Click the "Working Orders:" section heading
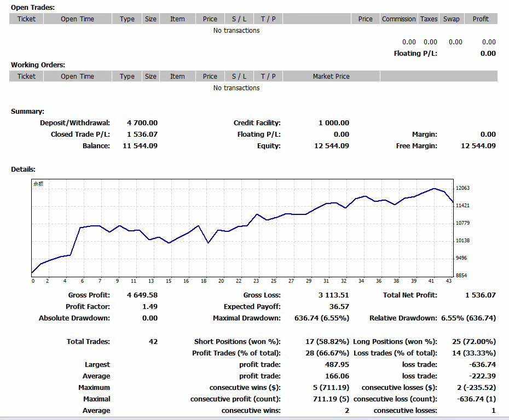 pos(38,65)
